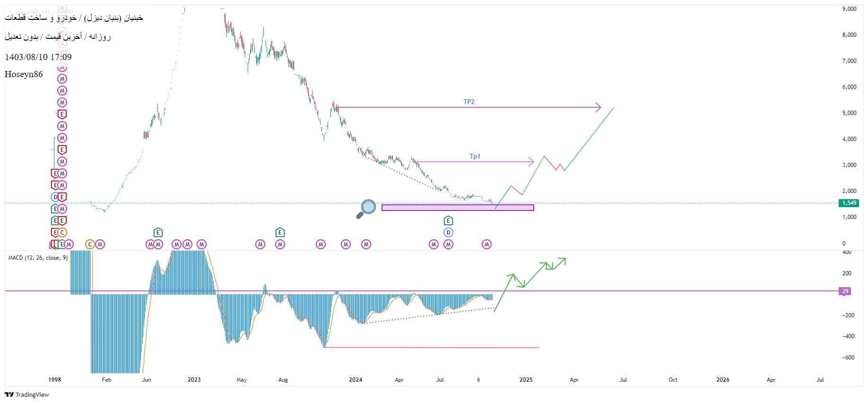Select the TP2 target label
This screenshot has width=868, height=403.
[x=469, y=102]
